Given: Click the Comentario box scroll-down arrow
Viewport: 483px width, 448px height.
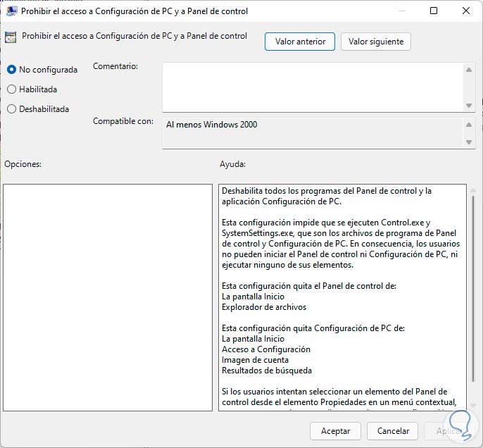Looking at the screenshot, I should (470, 105).
